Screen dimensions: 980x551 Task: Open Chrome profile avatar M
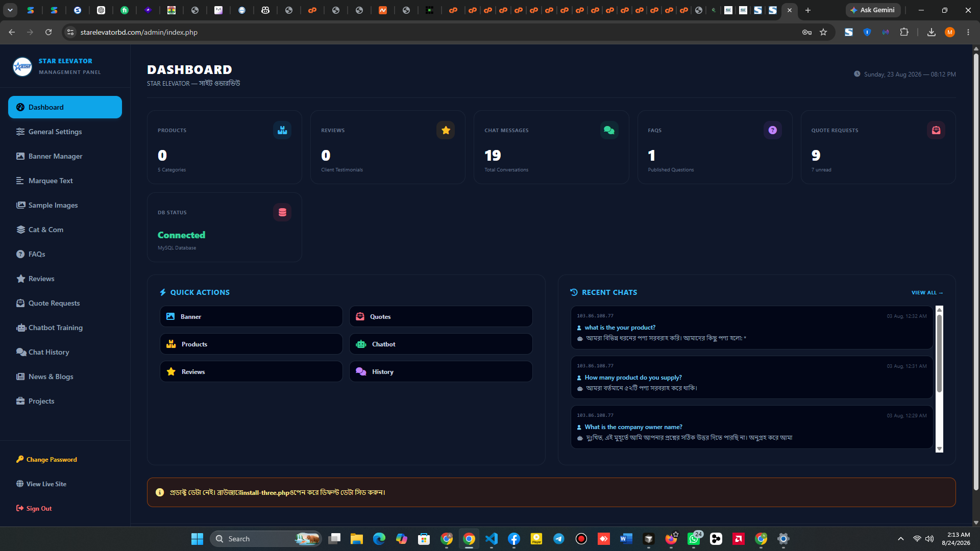point(950,32)
